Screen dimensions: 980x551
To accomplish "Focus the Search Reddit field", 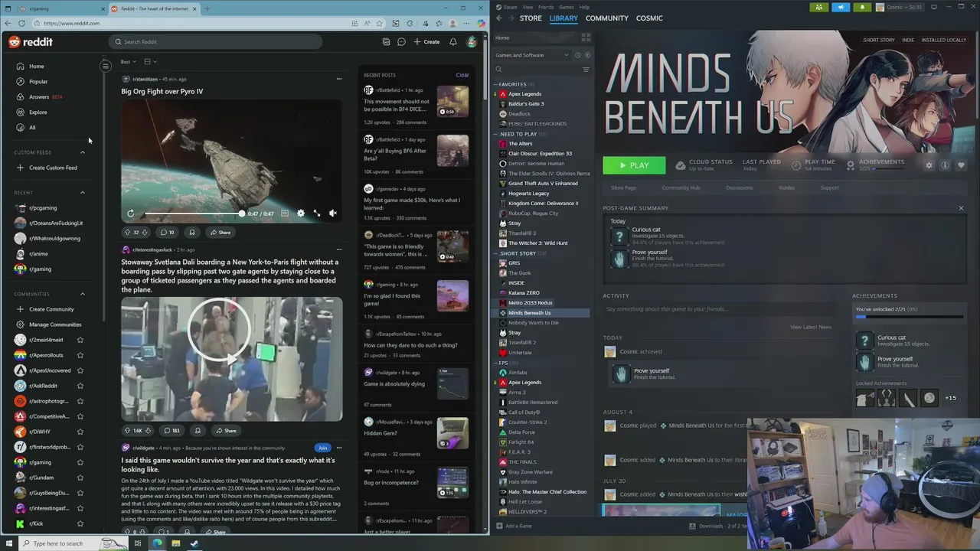I will [214, 42].
